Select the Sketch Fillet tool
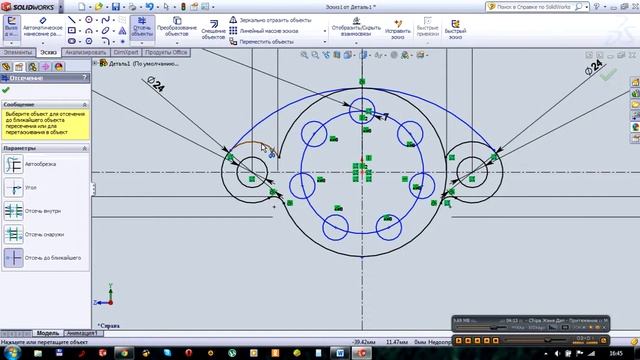 click(x=105, y=41)
